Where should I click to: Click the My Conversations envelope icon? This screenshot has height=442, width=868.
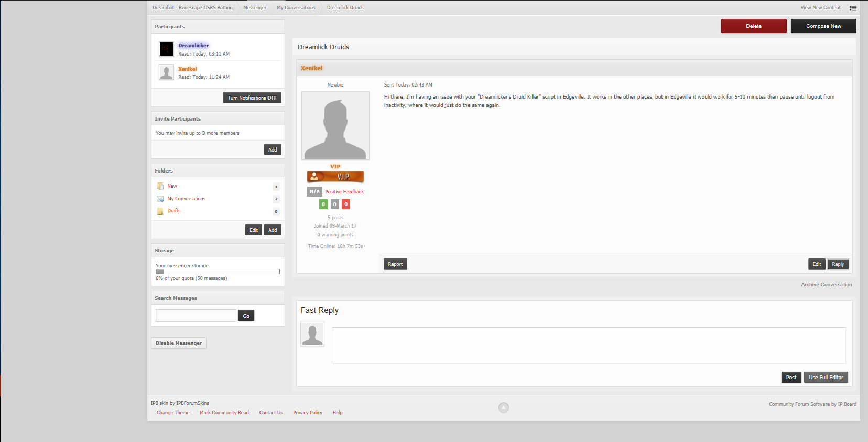click(x=160, y=199)
